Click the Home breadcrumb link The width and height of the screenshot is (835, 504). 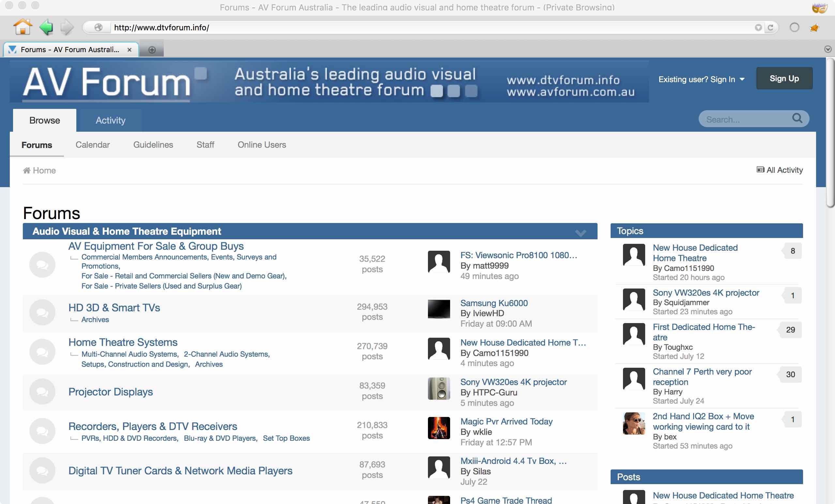pyautogui.click(x=39, y=170)
